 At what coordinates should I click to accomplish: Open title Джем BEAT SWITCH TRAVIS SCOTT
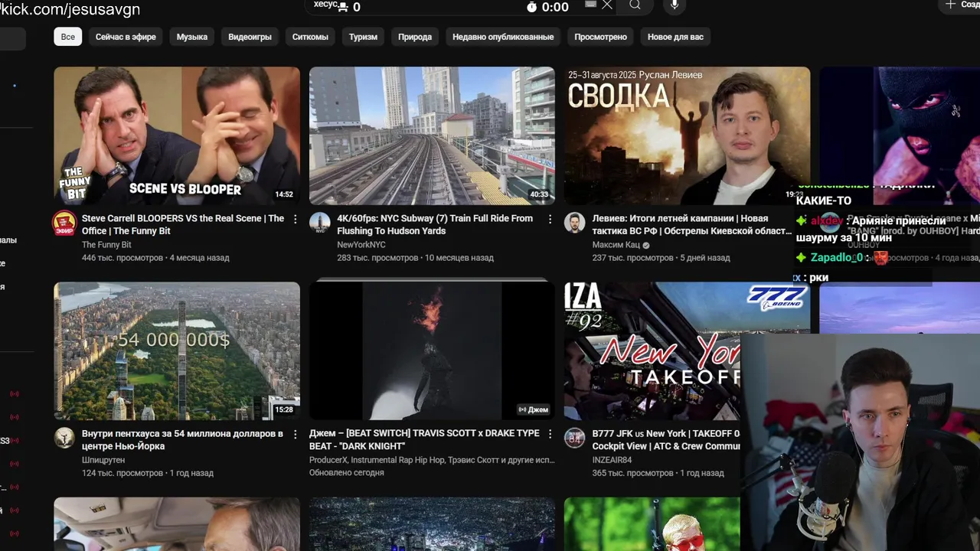424,439
